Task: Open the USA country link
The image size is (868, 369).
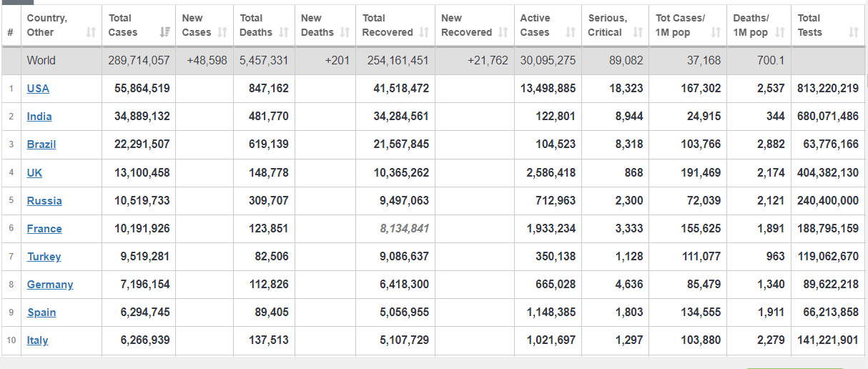Action: pyautogui.click(x=38, y=89)
